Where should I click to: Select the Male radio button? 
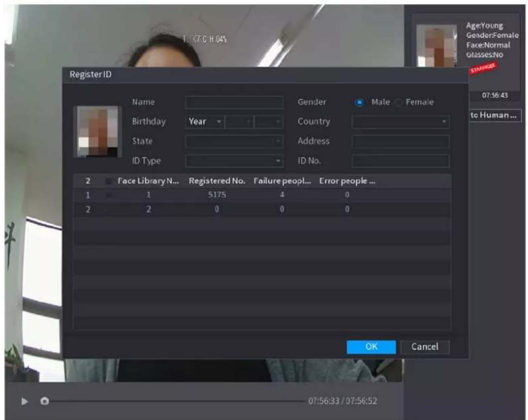[x=359, y=102]
